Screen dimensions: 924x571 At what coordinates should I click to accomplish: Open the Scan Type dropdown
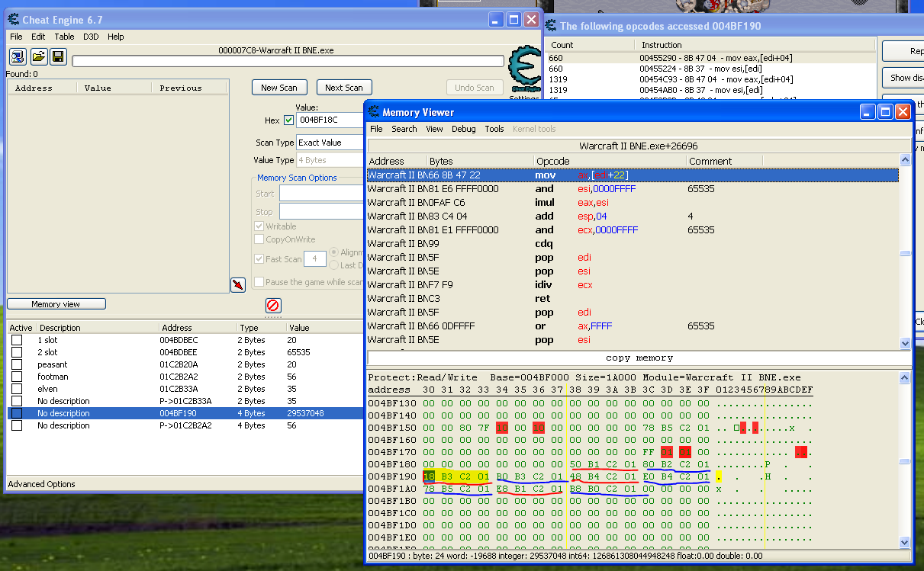330,143
